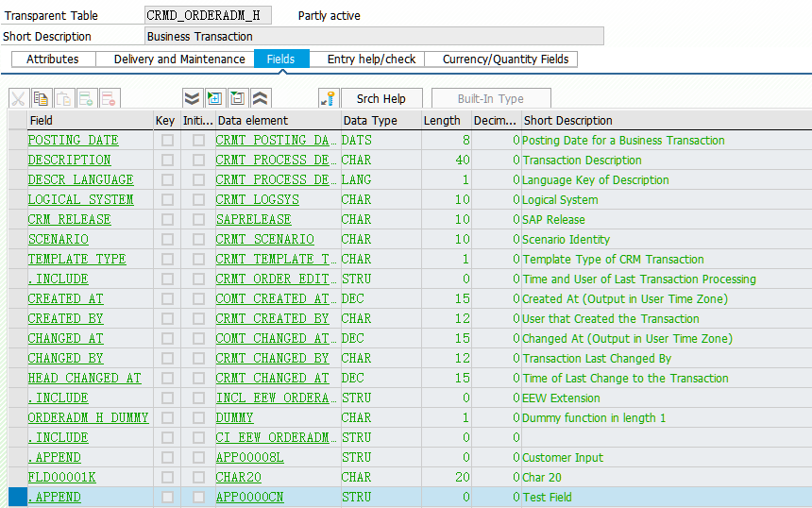Click the key icon beside Srch Help
Image resolution: width=812 pixels, height=508 pixels.
point(328,98)
